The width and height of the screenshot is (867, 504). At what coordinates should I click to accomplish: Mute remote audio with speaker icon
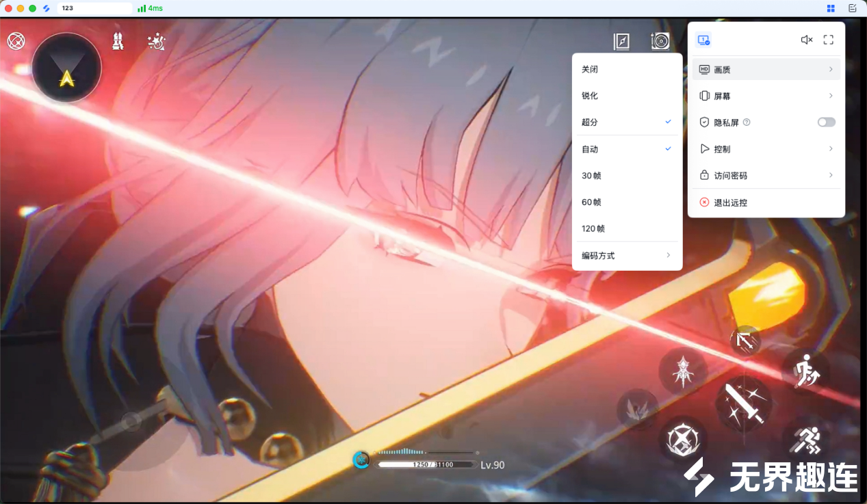coord(807,40)
